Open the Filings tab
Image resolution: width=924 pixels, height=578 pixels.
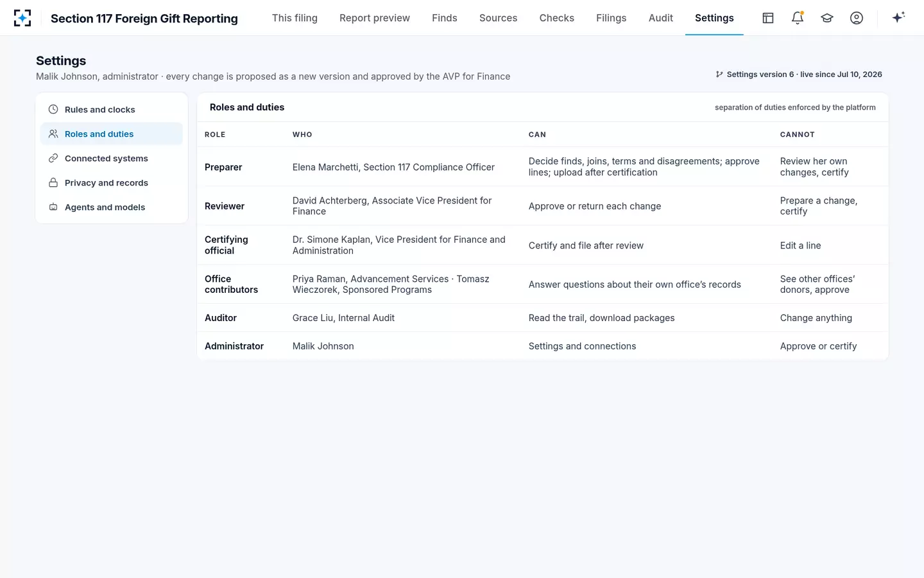click(x=611, y=18)
